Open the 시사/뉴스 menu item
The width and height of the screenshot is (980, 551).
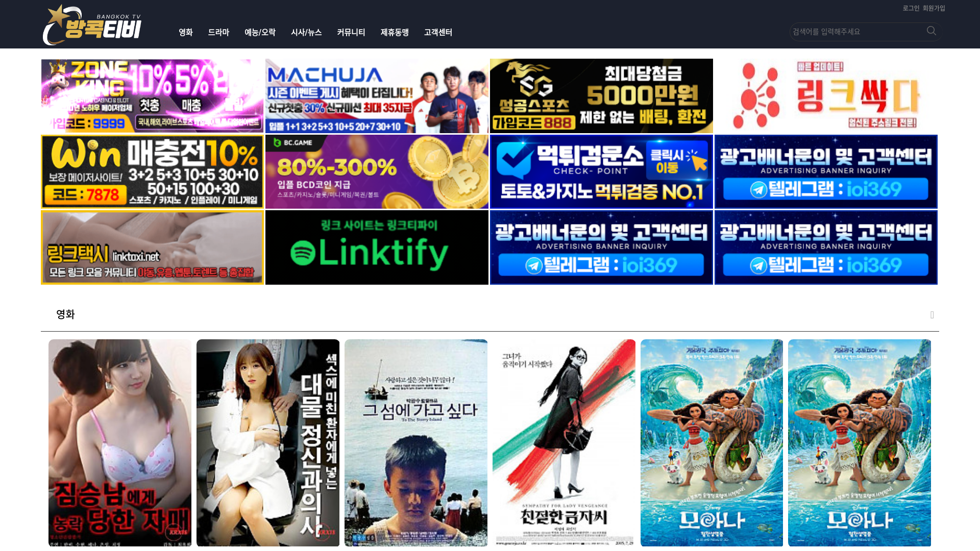(x=306, y=32)
